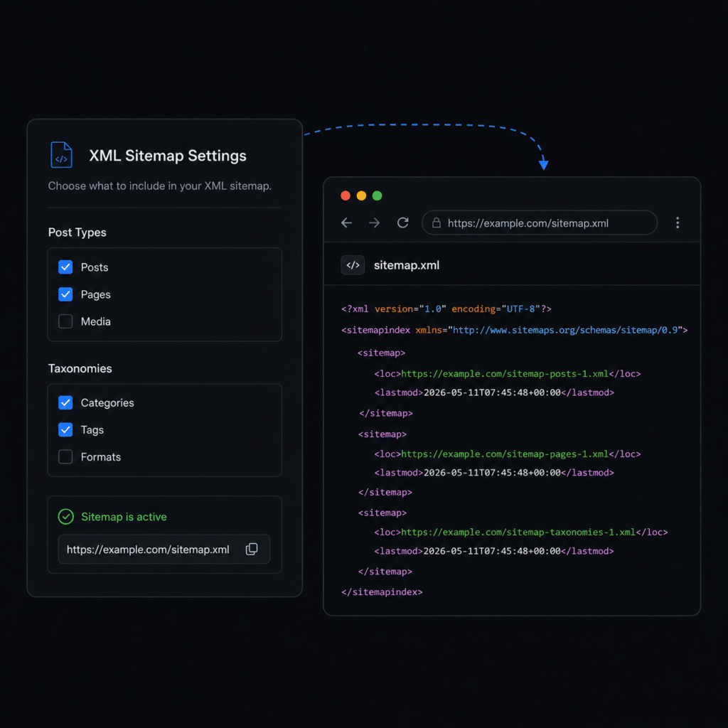
Task: Click the sitemap-pages-1.xml loc URL
Action: [505, 454]
